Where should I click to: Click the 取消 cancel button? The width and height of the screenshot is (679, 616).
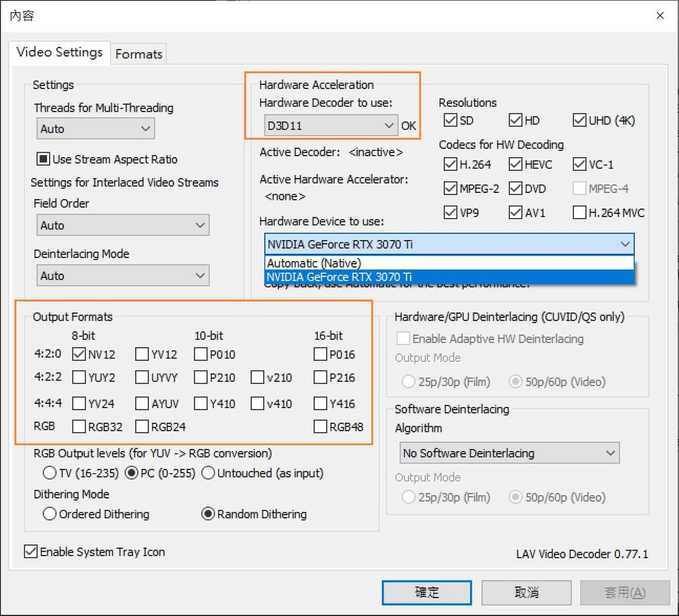coord(526,592)
